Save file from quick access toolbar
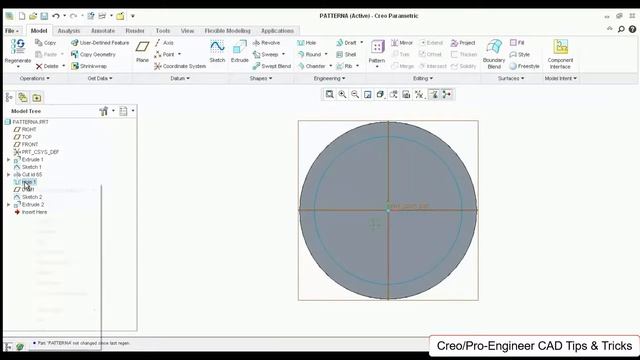The width and height of the screenshot is (640, 360). [x=44, y=16]
